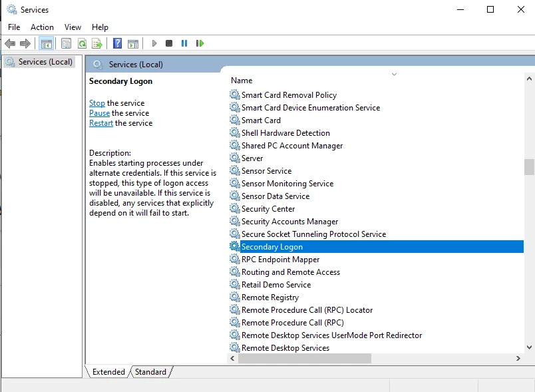Viewport: 535px width, 392px height.
Task: Open the Help menu
Action: tap(100, 27)
